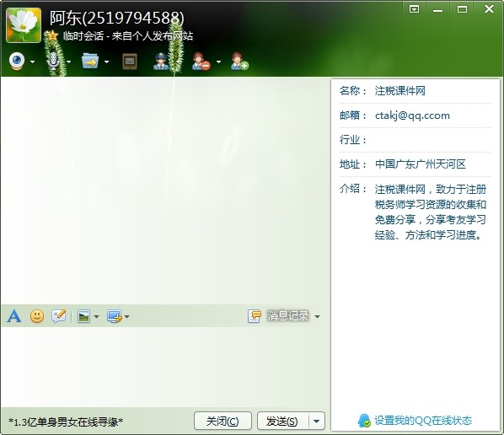Click the mail icon in the top toolbar
Viewport: 504px width, 435px height.
130,62
